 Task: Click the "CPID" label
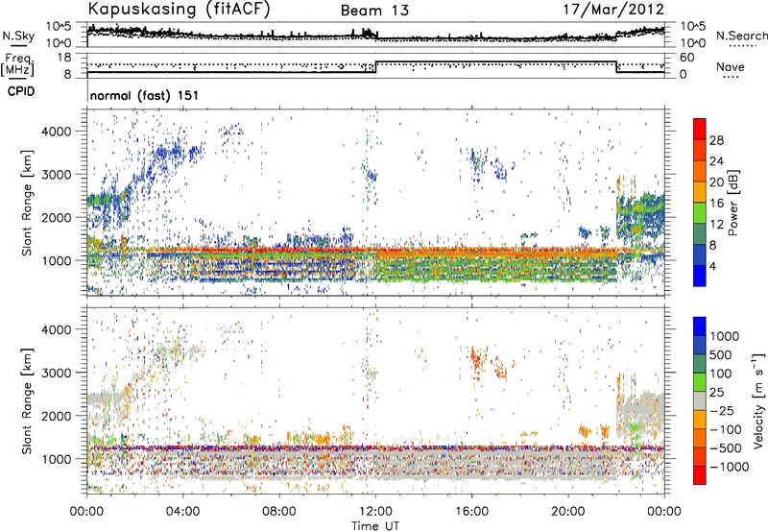[x=21, y=91]
